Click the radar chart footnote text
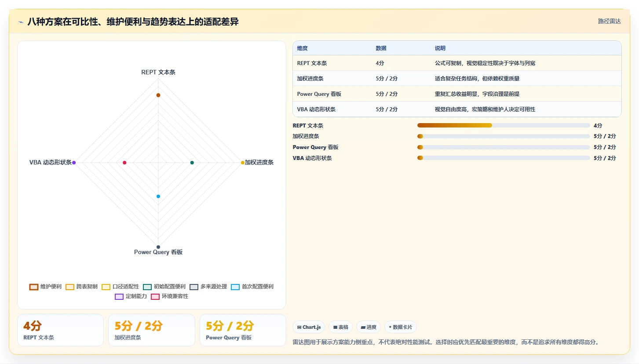The height and width of the screenshot is (364, 639). pyautogui.click(x=446, y=342)
